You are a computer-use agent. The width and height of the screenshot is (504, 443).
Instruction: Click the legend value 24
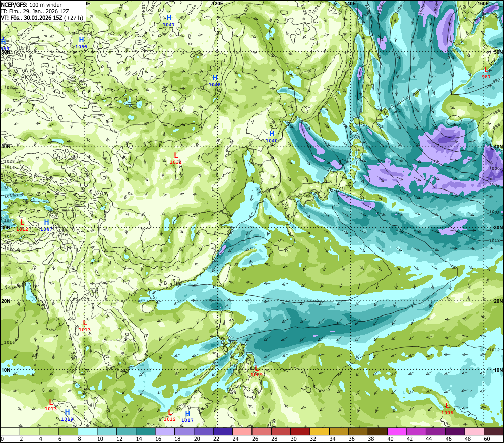235,439
